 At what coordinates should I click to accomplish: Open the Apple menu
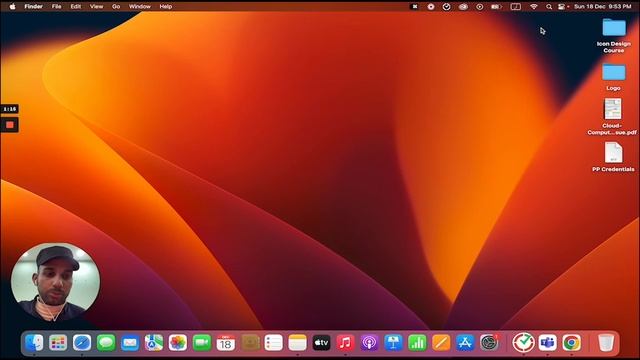point(12,7)
